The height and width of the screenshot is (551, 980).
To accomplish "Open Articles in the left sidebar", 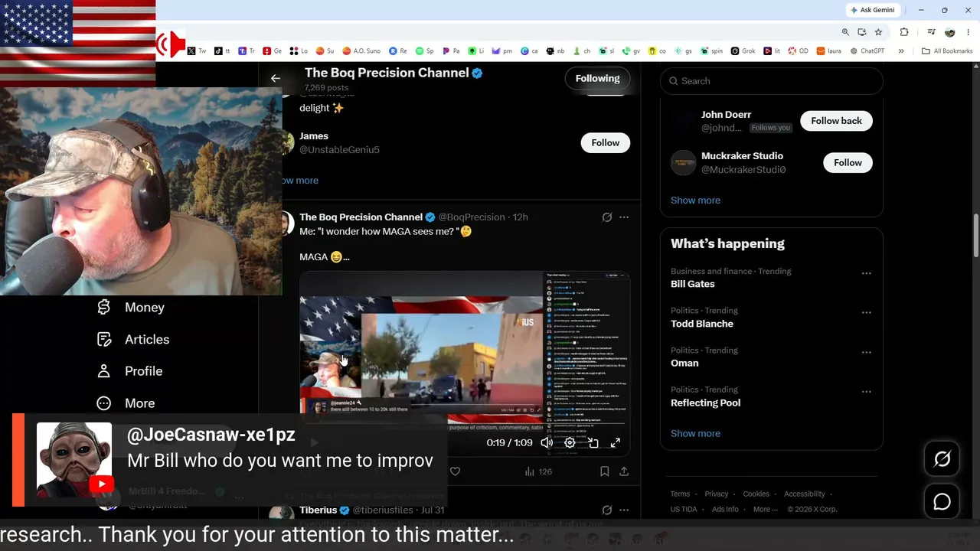I will [x=133, y=339].
